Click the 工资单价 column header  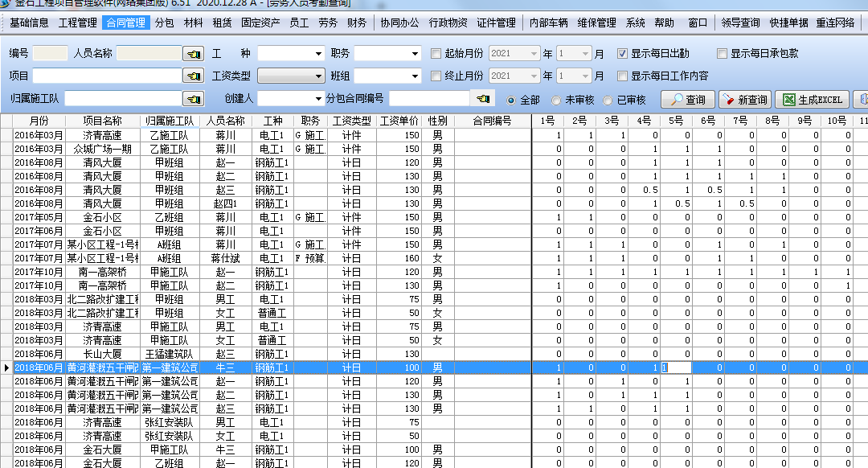click(399, 121)
